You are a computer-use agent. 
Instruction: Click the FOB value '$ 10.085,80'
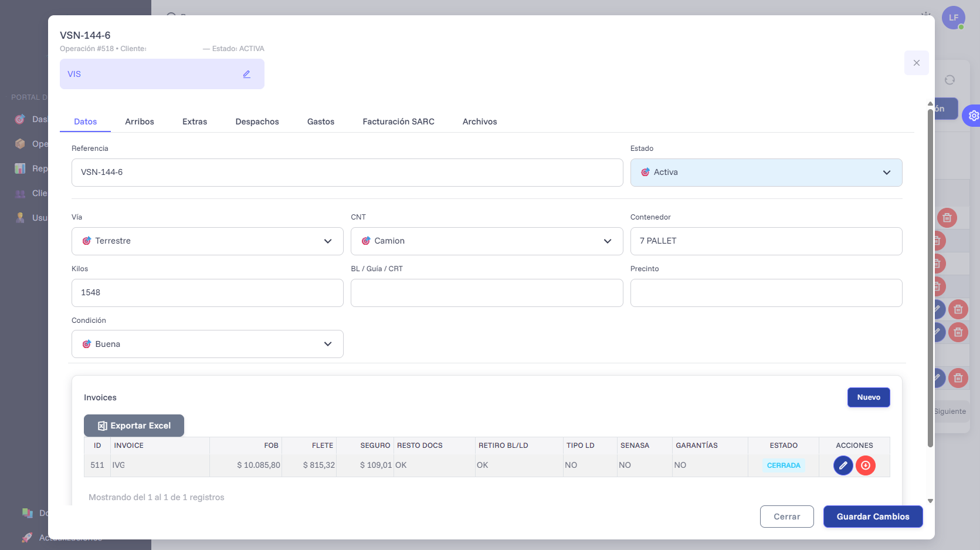pyautogui.click(x=259, y=465)
